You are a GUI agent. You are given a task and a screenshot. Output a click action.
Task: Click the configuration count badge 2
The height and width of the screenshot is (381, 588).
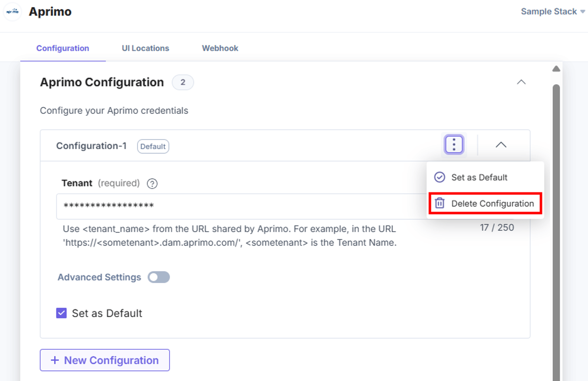(x=183, y=82)
